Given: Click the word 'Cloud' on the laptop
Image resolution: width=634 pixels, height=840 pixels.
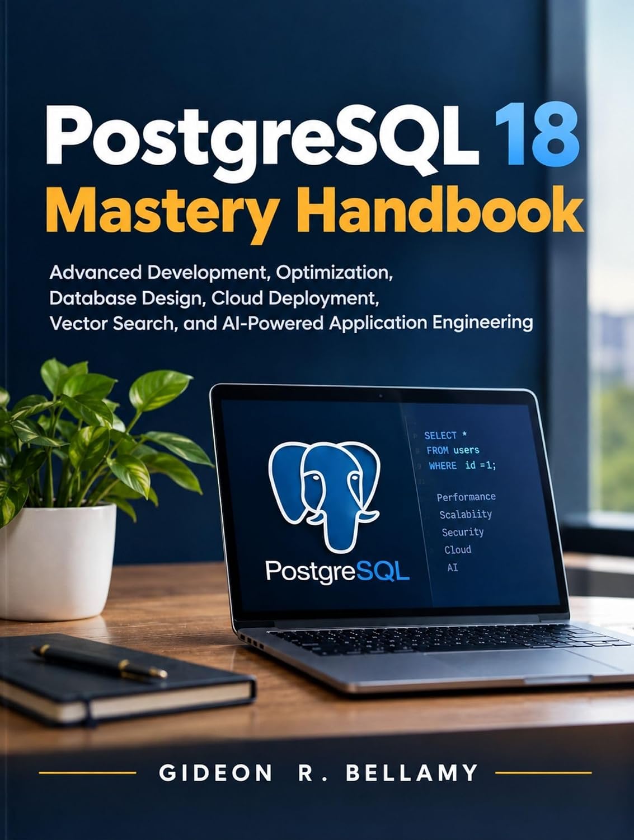Looking at the screenshot, I should pos(458,550).
